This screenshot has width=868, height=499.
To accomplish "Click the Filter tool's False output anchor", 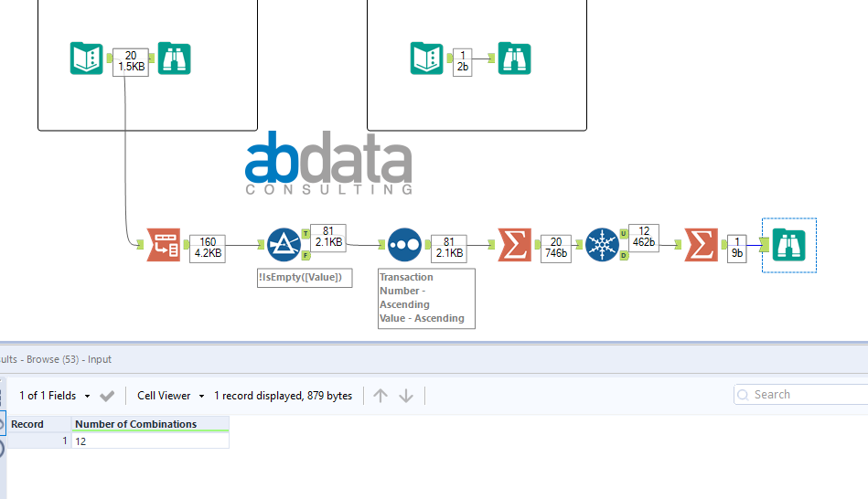I will [x=305, y=255].
